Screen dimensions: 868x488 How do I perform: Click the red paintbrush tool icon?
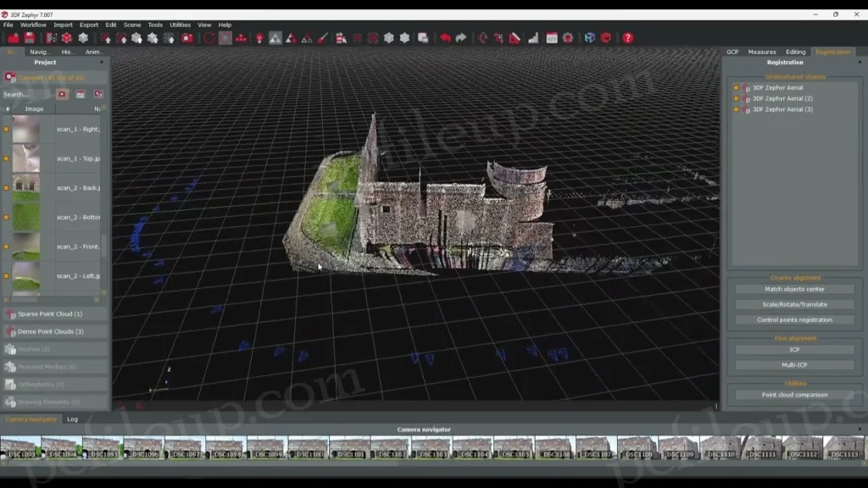click(323, 38)
